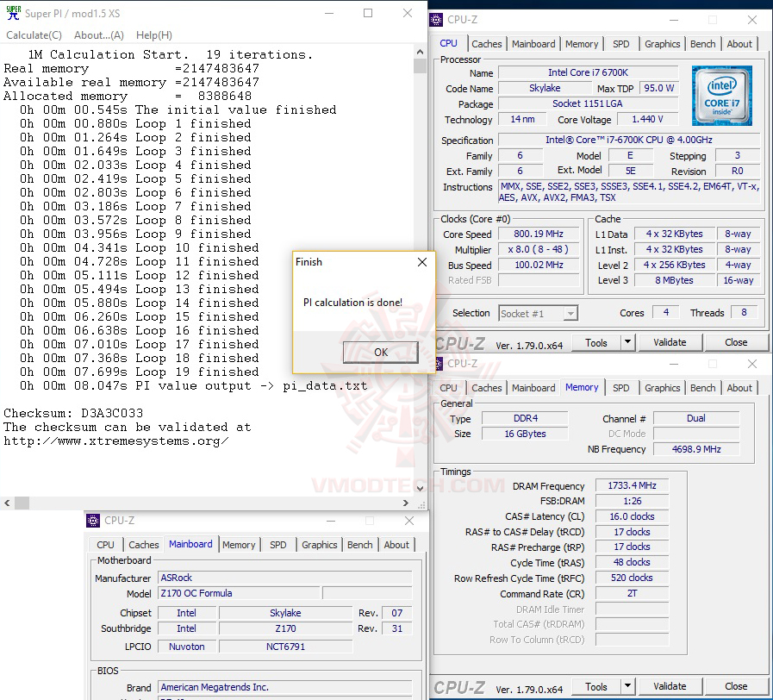Image resolution: width=773 pixels, height=700 pixels.
Task: Maximize the Super PI window
Action: tap(368, 13)
